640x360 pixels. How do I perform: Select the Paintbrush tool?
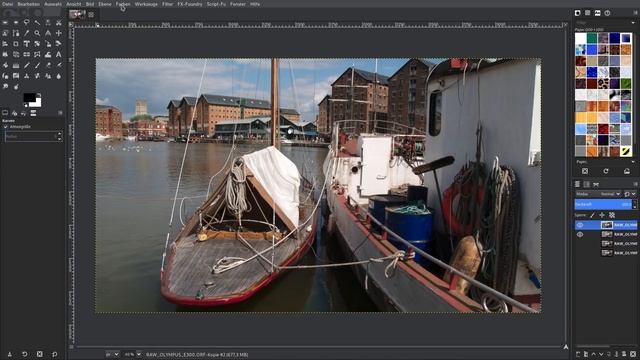pyautogui.click(x=37, y=65)
